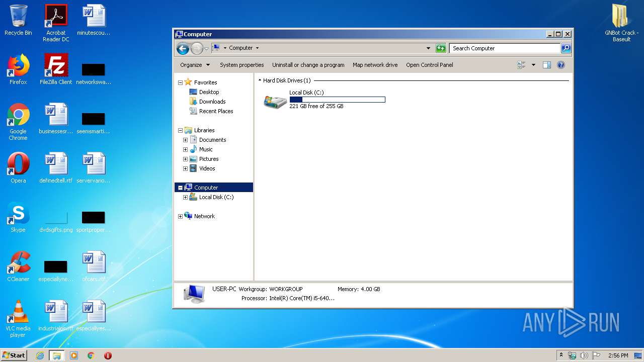The height and width of the screenshot is (362, 644).
Task: Select the ofcars.rtf desktop file
Action: [94, 266]
